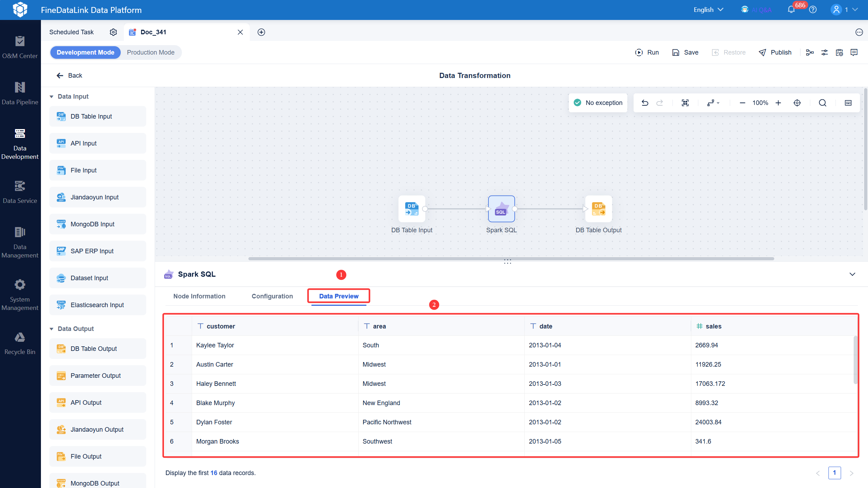Click the locate/center canvas target icon
This screenshot has height=488, width=868.
(x=797, y=103)
